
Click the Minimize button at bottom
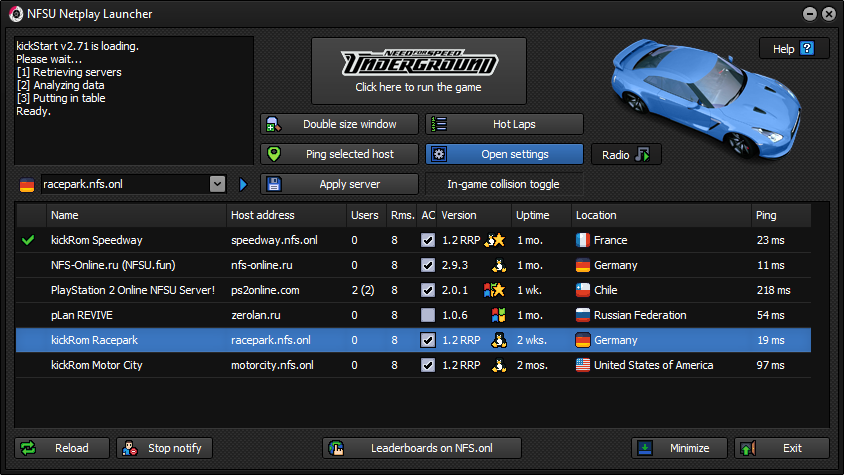click(x=679, y=448)
